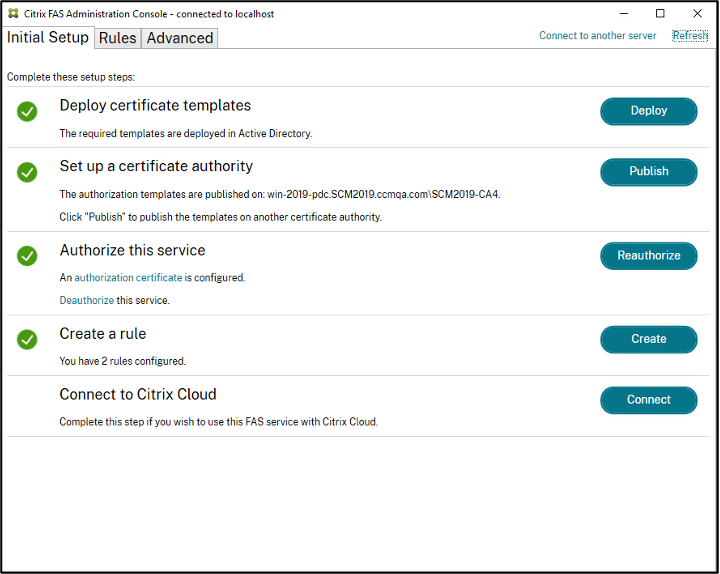Close the FAS Administration Console window

(697, 14)
